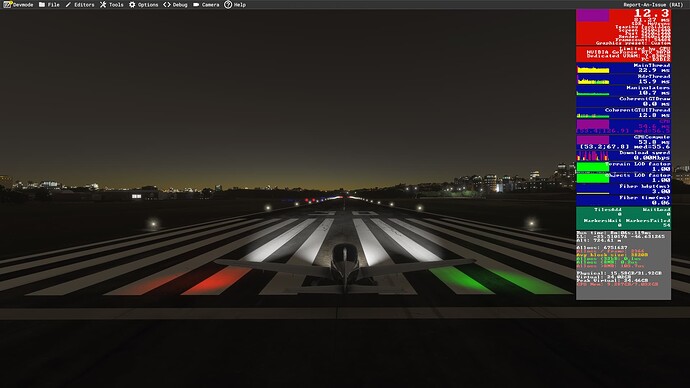The height and width of the screenshot is (388, 690).
Task: Click the Manipulators 10.7 ms reading
Action: tap(649, 90)
